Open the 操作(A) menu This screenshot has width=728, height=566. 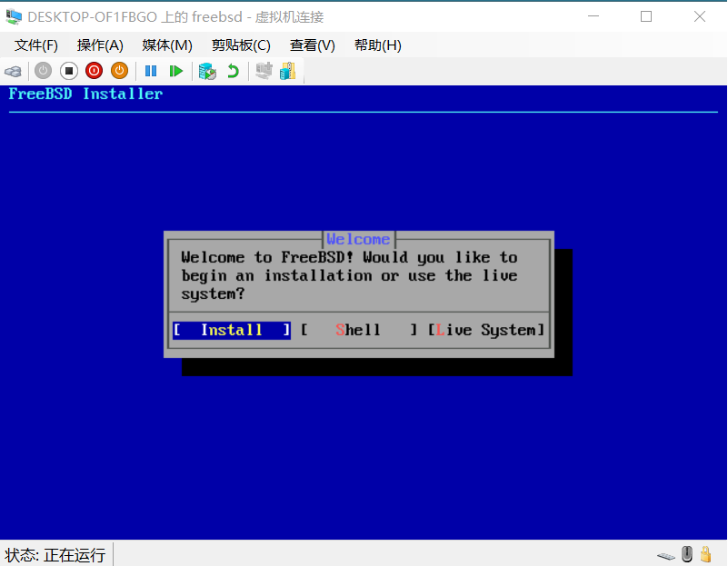pos(100,45)
